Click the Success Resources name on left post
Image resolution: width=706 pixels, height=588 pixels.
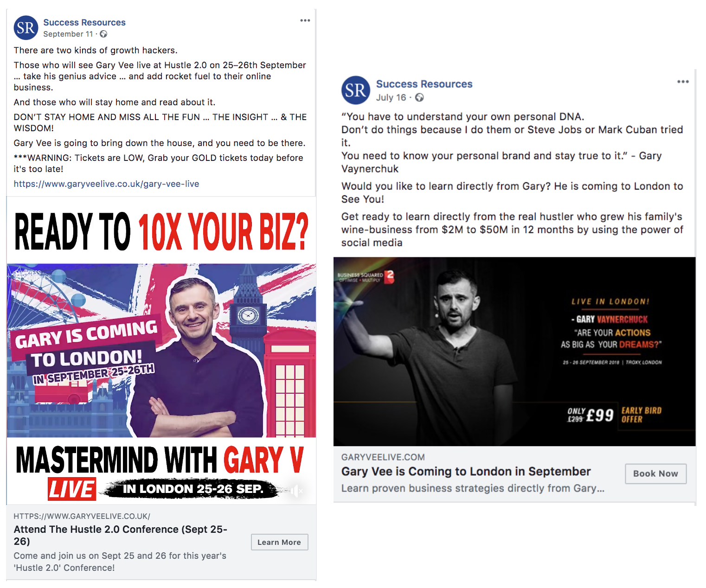click(x=84, y=22)
